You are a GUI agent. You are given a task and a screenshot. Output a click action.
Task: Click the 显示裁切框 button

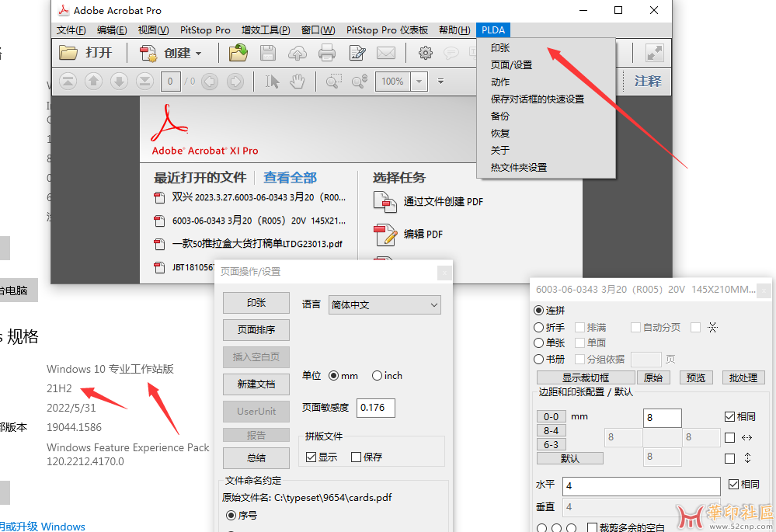point(586,377)
